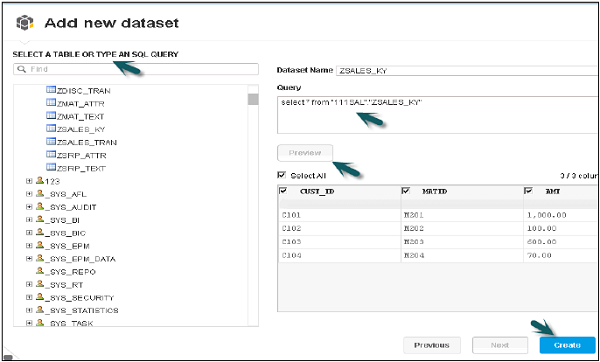Click the _SYS_SECURITY schema user icon

click(x=40, y=297)
